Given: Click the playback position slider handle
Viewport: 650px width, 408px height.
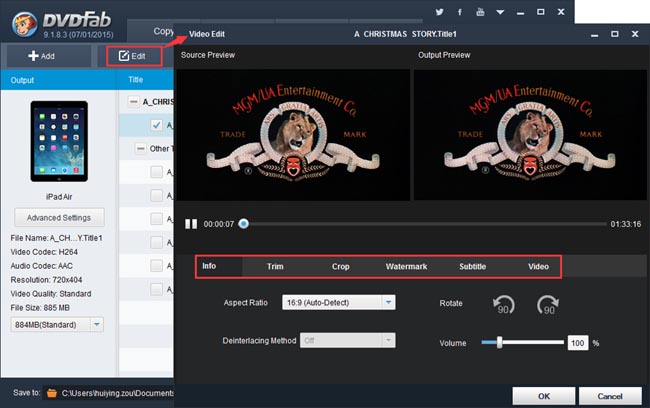Looking at the screenshot, I should 244,224.
